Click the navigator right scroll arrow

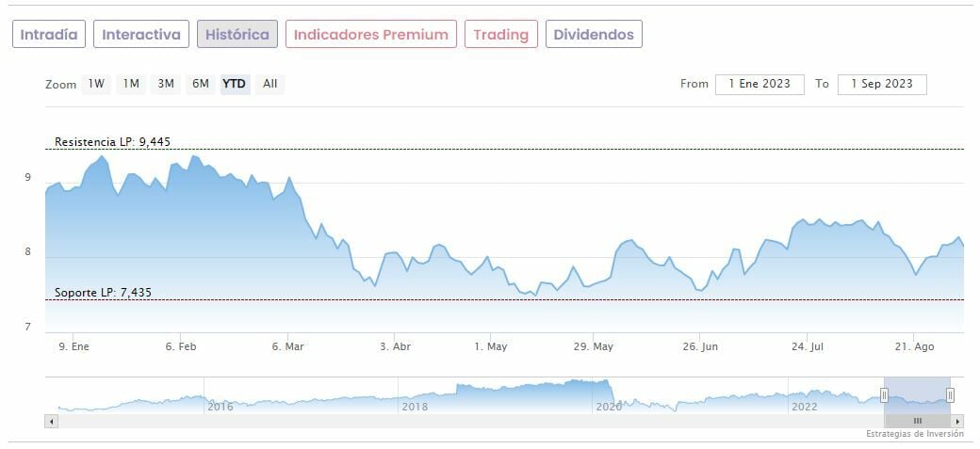pos(957,421)
